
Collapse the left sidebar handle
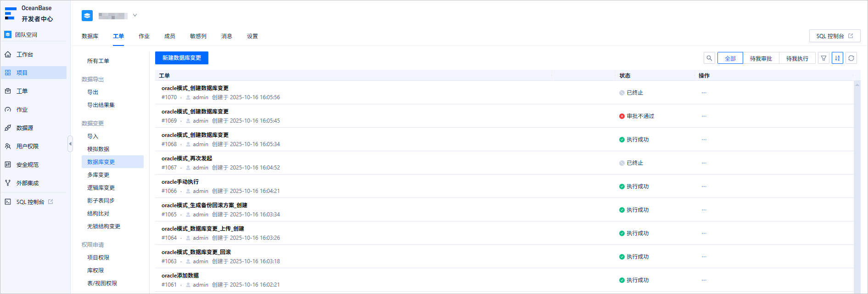pyautogui.click(x=70, y=144)
